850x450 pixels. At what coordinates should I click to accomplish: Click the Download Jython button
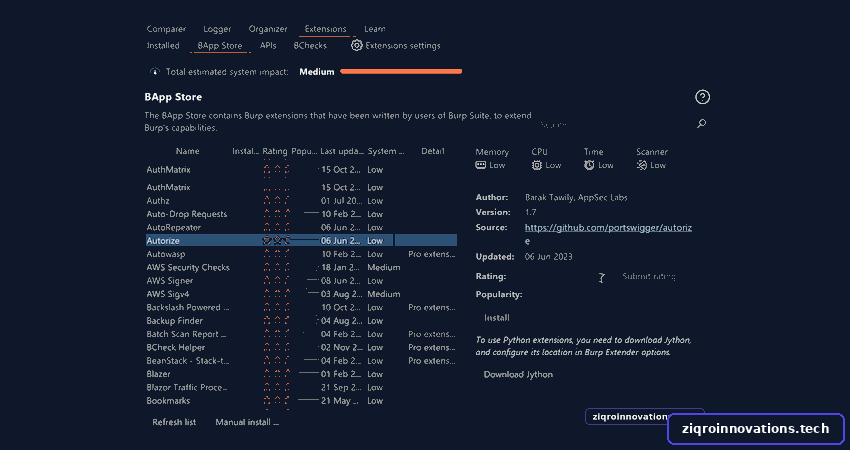point(518,374)
